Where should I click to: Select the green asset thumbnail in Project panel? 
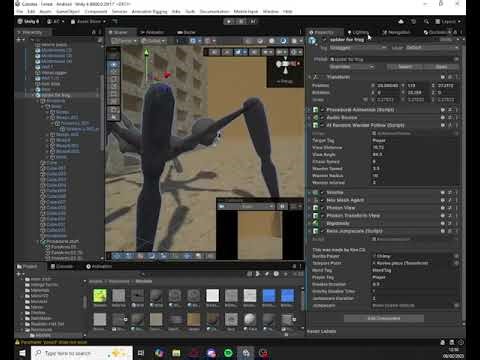click(100, 296)
